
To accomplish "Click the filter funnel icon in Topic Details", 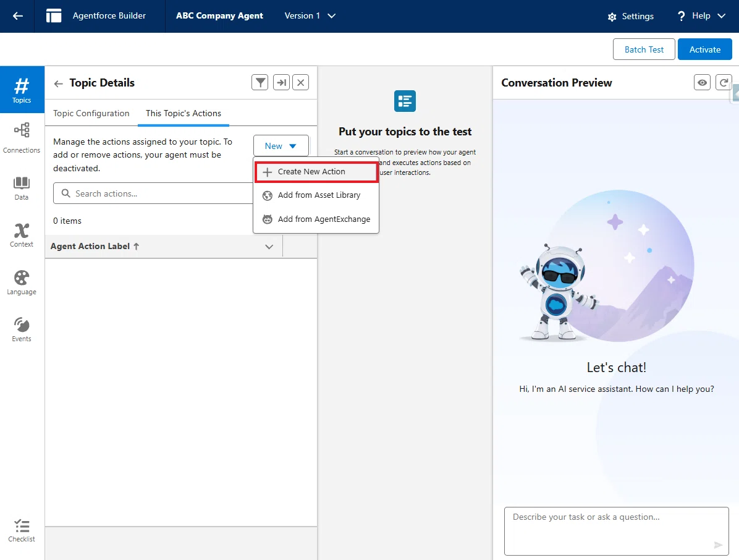I will [260, 82].
